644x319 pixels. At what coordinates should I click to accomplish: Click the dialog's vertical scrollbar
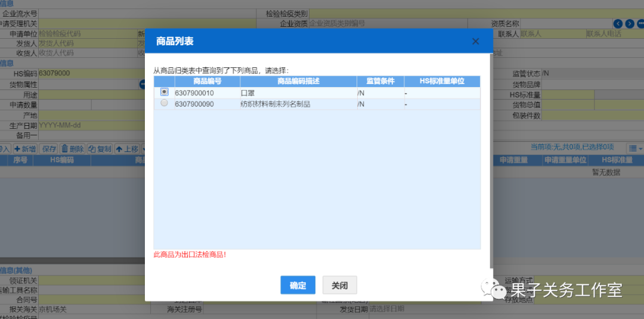[490, 160]
